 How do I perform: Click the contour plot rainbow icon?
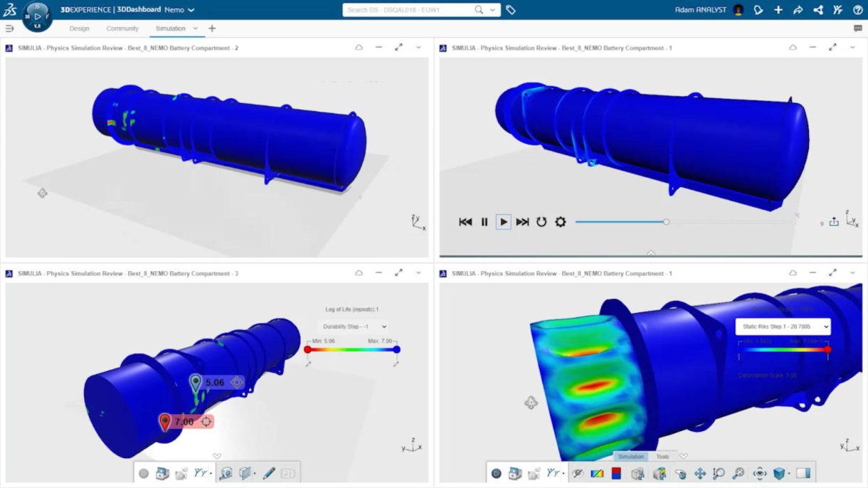pos(598,473)
